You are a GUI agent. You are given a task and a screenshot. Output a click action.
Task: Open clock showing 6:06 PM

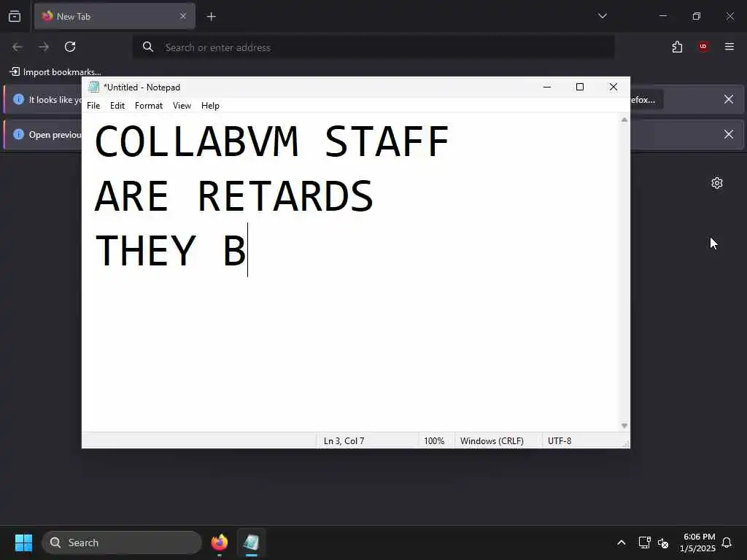point(698,542)
